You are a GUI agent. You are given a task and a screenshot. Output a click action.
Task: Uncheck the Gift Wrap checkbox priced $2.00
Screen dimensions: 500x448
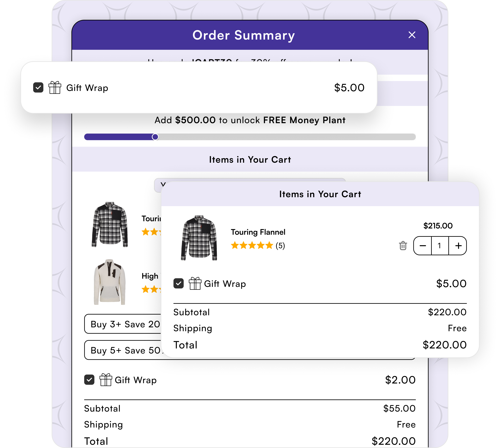pyautogui.click(x=89, y=380)
